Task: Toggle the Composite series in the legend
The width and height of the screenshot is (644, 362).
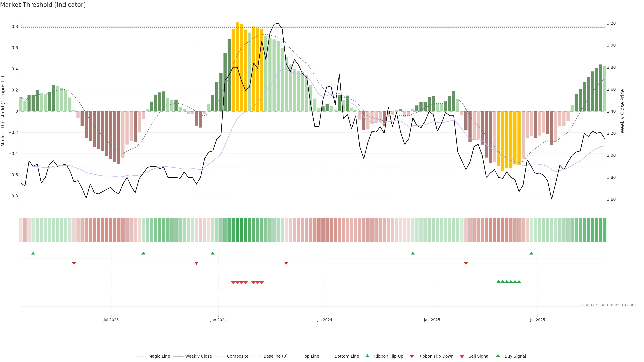Action: pyautogui.click(x=237, y=356)
